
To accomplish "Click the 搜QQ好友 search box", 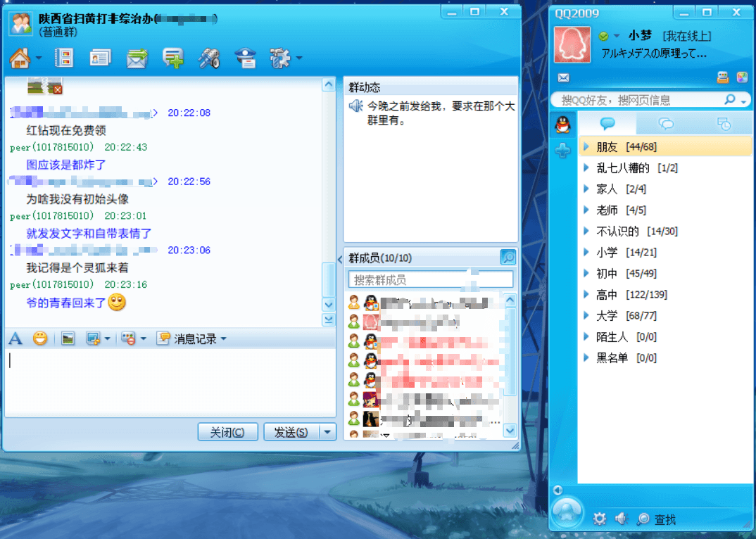I will coord(636,101).
